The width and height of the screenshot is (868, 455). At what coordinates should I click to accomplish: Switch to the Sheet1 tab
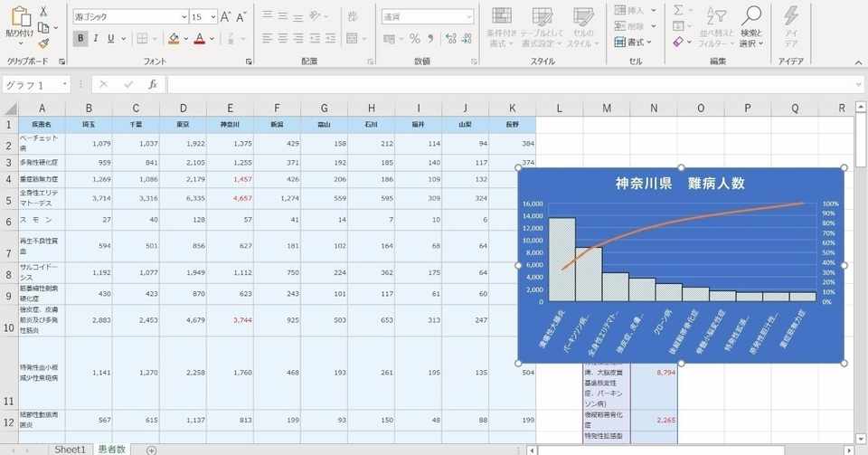(71, 450)
